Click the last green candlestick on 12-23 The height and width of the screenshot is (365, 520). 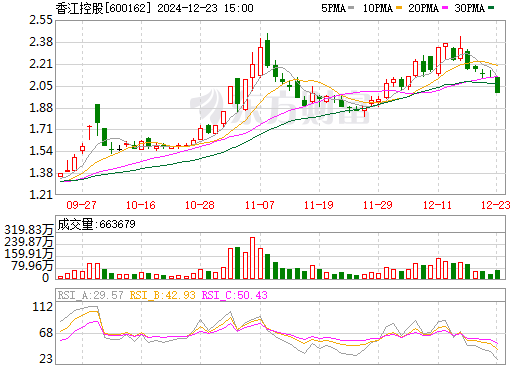pyautogui.click(x=497, y=85)
